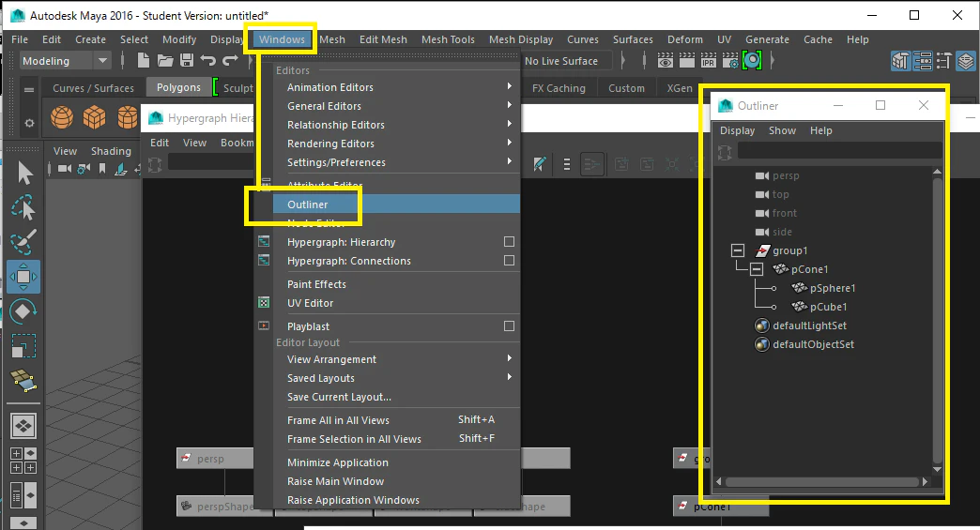Open shelf settings gear icon
The height and width of the screenshot is (530, 980).
tap(29, 123)
